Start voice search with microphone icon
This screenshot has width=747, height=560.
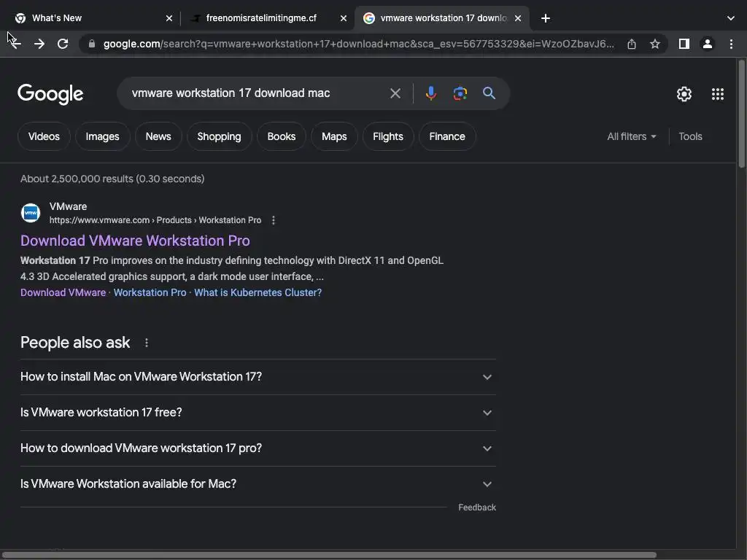point(431,93)
